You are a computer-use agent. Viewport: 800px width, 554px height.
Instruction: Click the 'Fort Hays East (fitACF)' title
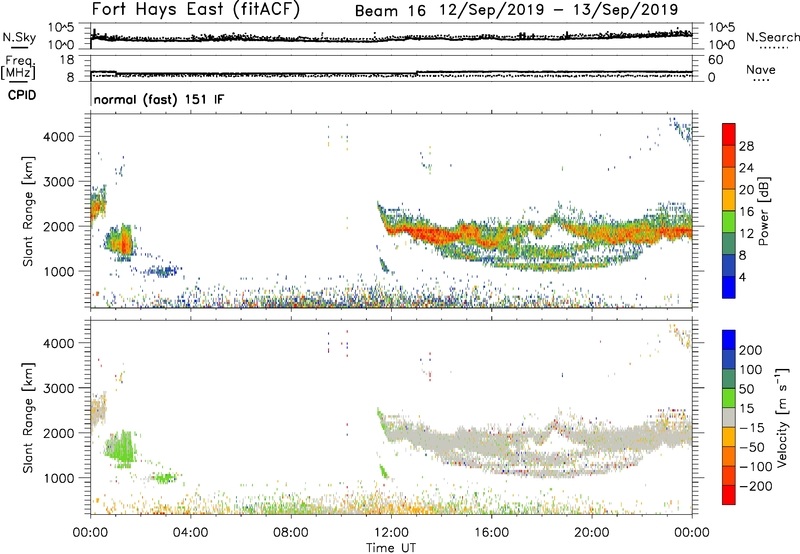tap(195, 9)
